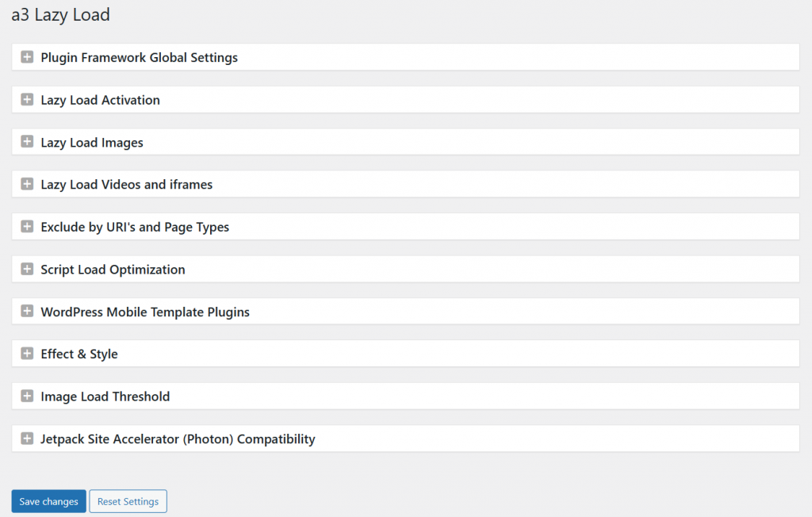Click the a3 Lazy Load page heading
The image size is (812, 517).
pyautogui.click(x=60, y=14)
